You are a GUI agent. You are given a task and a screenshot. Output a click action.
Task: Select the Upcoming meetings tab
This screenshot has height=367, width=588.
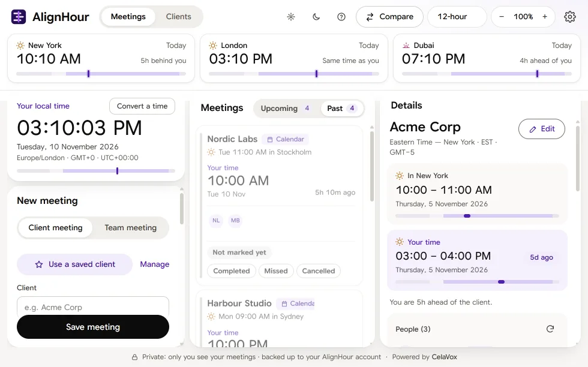click(285, 109)
